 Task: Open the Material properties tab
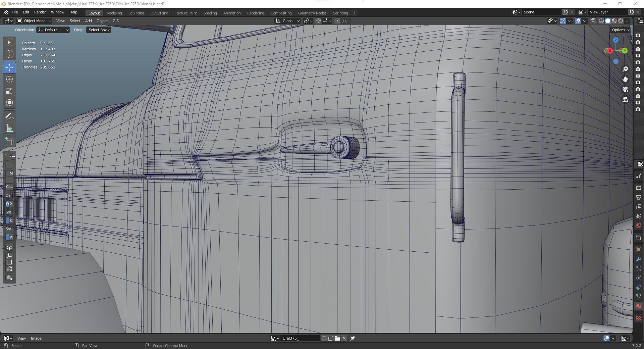click(638, 306)
